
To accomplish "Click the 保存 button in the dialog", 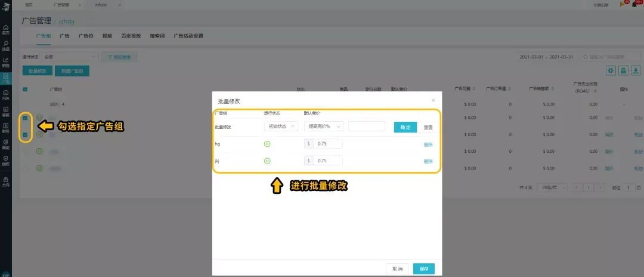I will point(423,269).
